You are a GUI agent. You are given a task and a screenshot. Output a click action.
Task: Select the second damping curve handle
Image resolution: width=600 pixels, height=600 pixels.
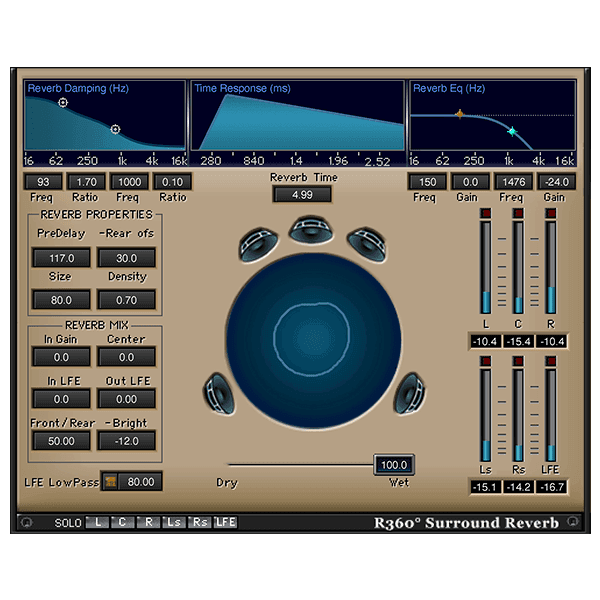pos(115,129)
